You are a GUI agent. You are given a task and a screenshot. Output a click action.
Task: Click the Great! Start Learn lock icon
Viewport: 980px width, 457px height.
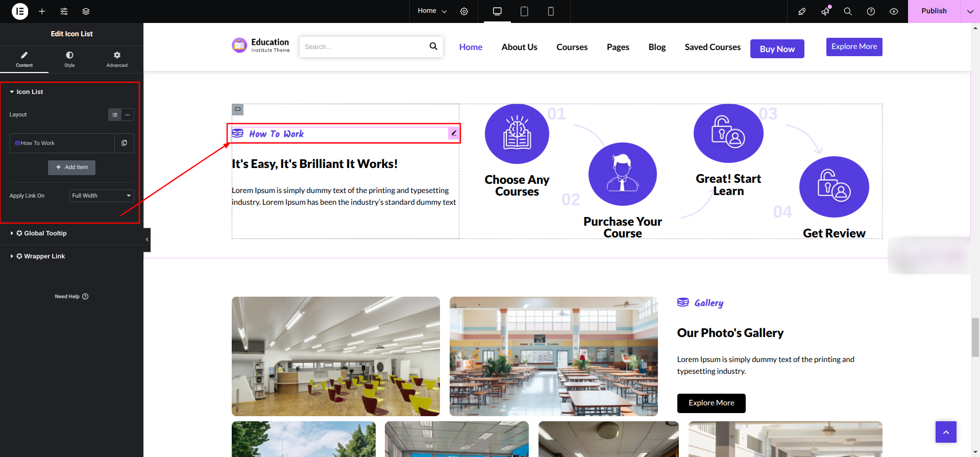[728, 133]
